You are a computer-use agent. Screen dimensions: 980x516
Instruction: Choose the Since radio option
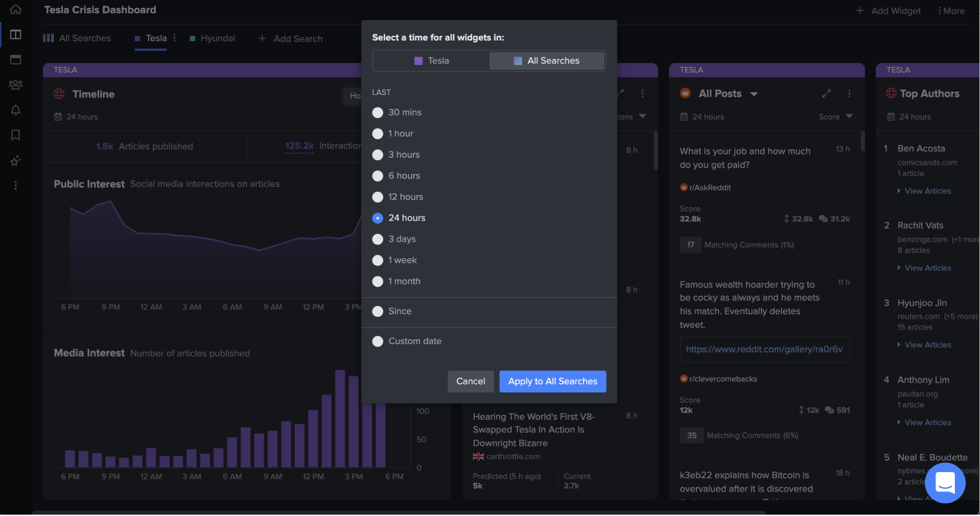[378, 311]
